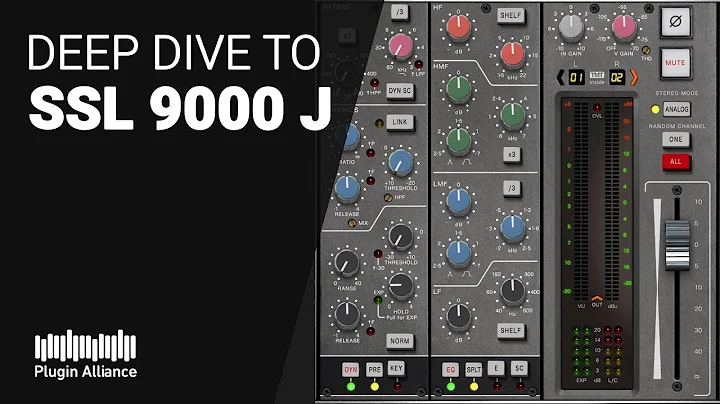Click the grey IN GAIN knob
The width and height of the screenshot is (720, 404).
[x=571, y=27]
